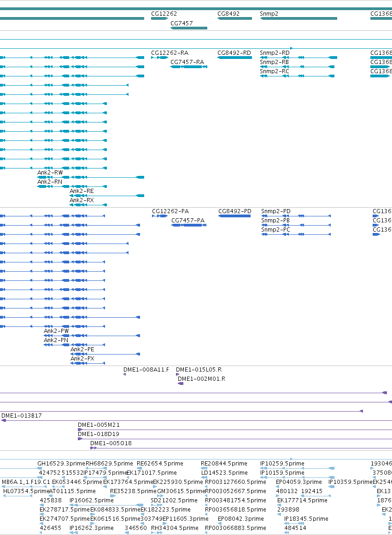Click the DME1-005O18 clone label
This screenshot has height=535, width=392.
click(111, 443)
